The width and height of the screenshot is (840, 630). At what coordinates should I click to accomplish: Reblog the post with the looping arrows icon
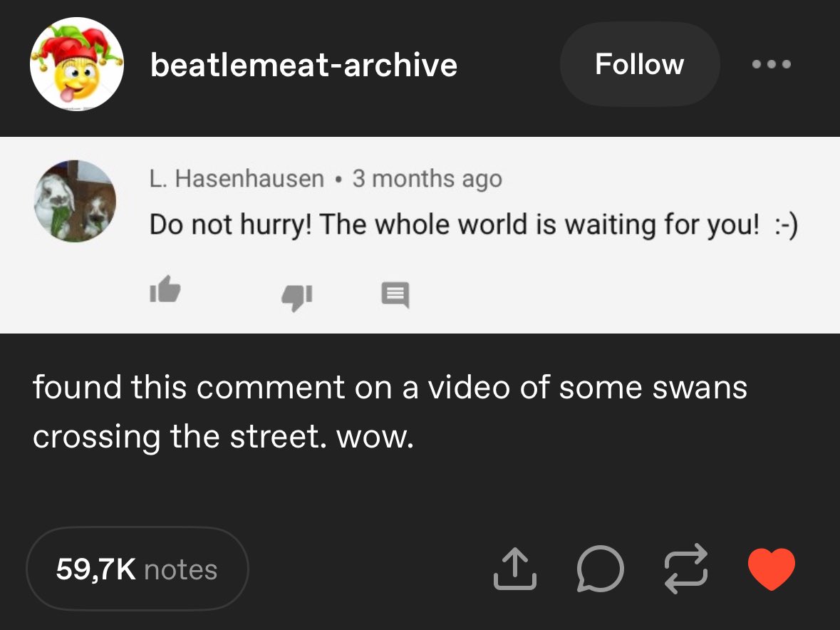point(685,569)
